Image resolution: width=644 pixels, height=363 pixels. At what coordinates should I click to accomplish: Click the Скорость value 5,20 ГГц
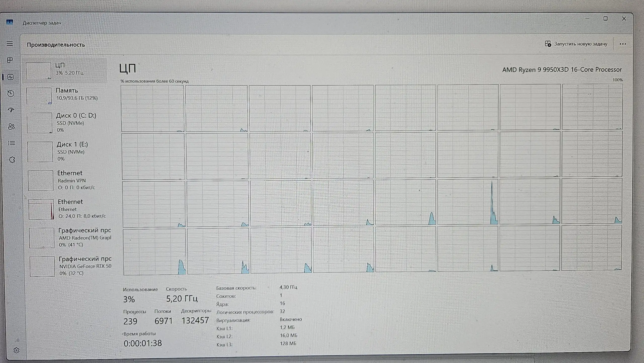click(x=182, y=299)
